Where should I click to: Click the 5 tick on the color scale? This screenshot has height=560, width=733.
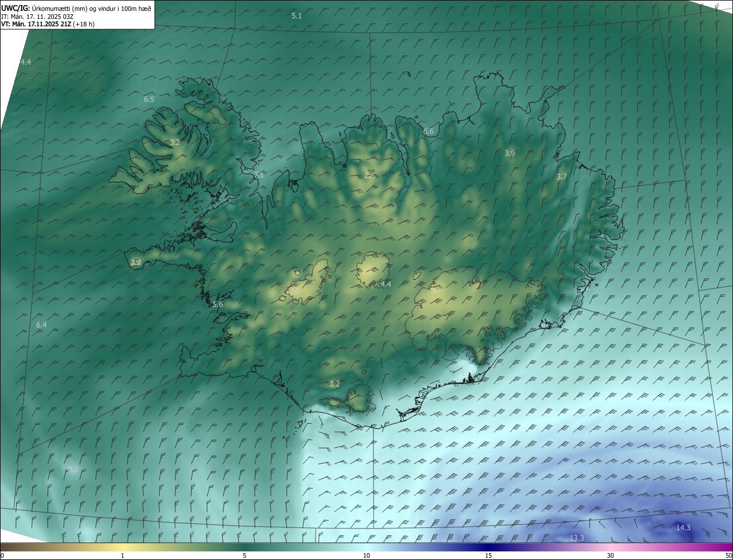click(245, 555)
